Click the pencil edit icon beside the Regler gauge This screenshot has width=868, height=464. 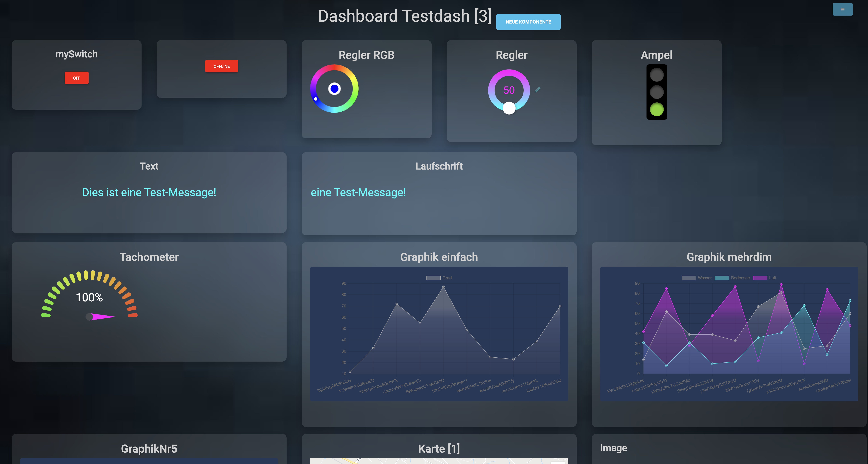click(x=538, y=89)
